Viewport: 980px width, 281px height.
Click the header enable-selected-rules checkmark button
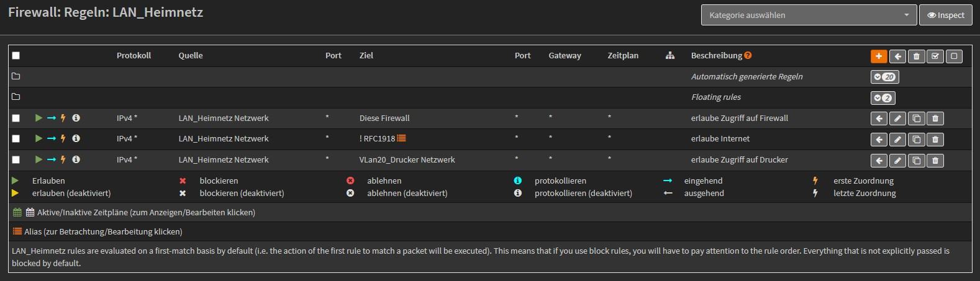coord(935,56)
